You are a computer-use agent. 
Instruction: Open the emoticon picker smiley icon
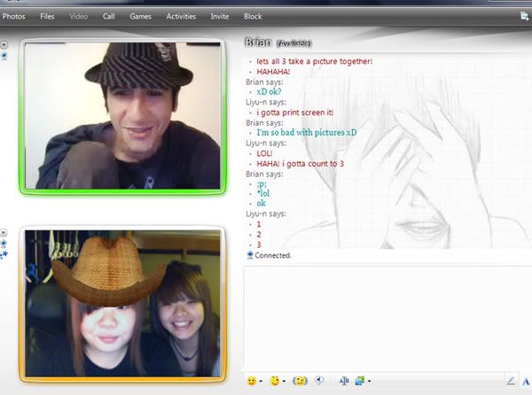point(252,381)
